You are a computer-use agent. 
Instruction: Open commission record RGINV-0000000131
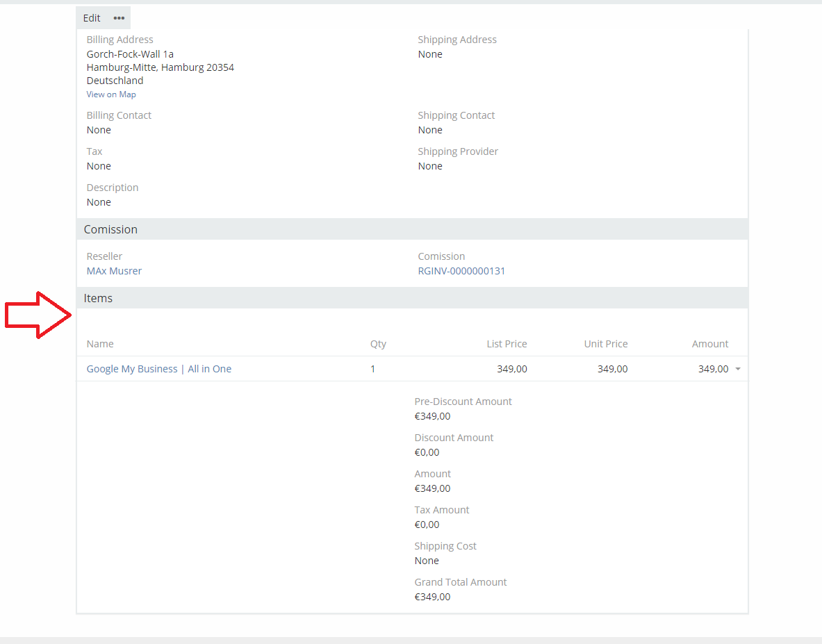(461, 271)
